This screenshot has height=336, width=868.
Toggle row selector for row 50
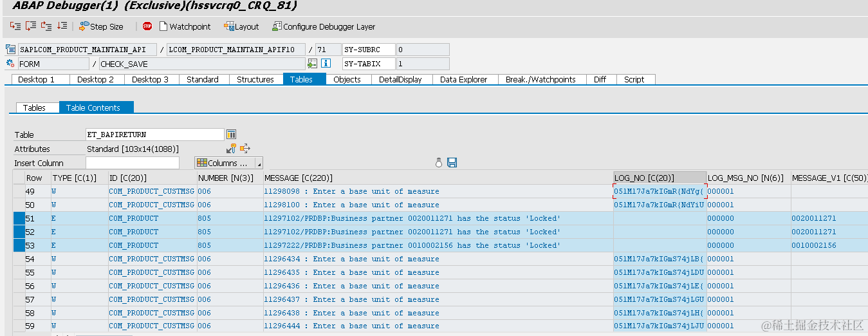tap(19, 205)
